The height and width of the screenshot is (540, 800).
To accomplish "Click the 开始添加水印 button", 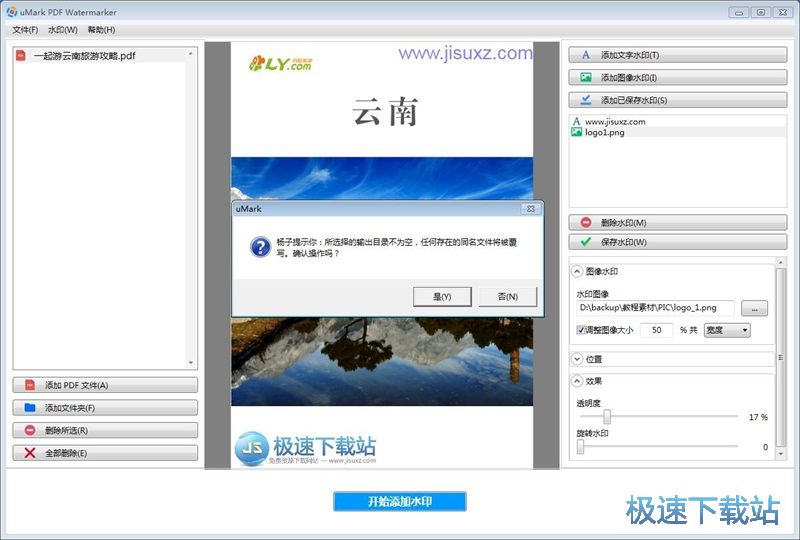I will pos(399,501).
